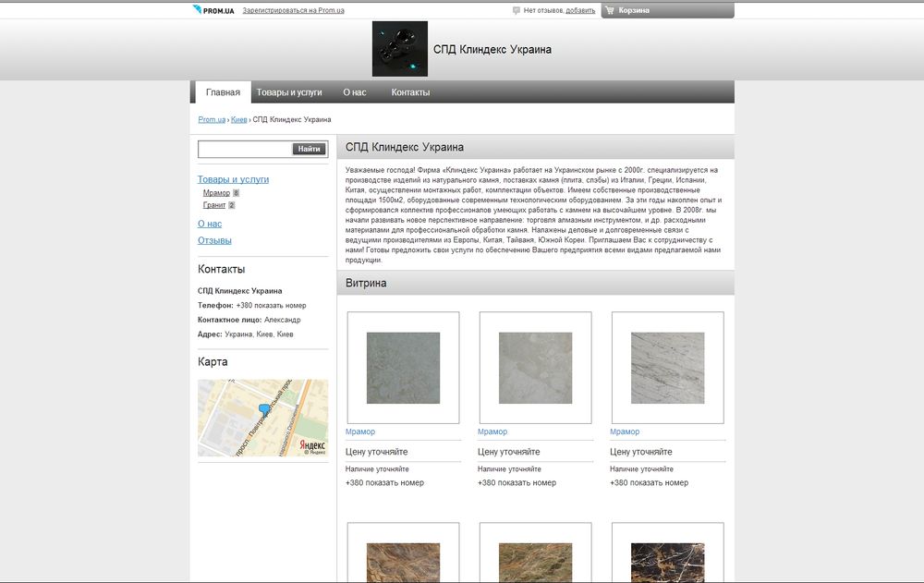This screenshot has width=924, height=583.
Task: Open the Yandex map thumbnail
Action: coord(262,418)
